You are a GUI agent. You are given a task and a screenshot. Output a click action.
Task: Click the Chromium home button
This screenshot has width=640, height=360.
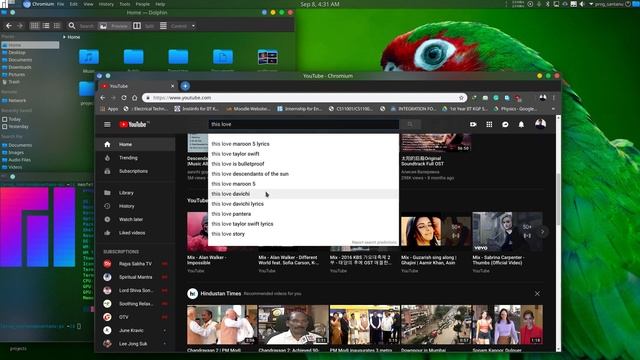pos(134,98)
